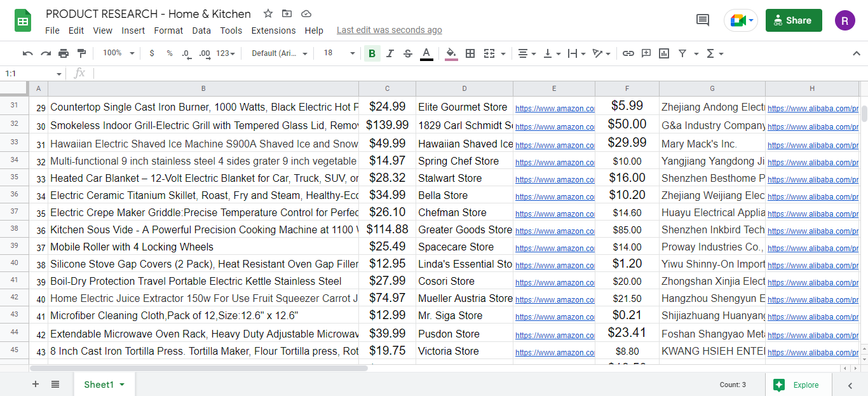Viewport: 868px width, 396px height.
Task: Select the Paint format tool
Action: pos(81,53)
